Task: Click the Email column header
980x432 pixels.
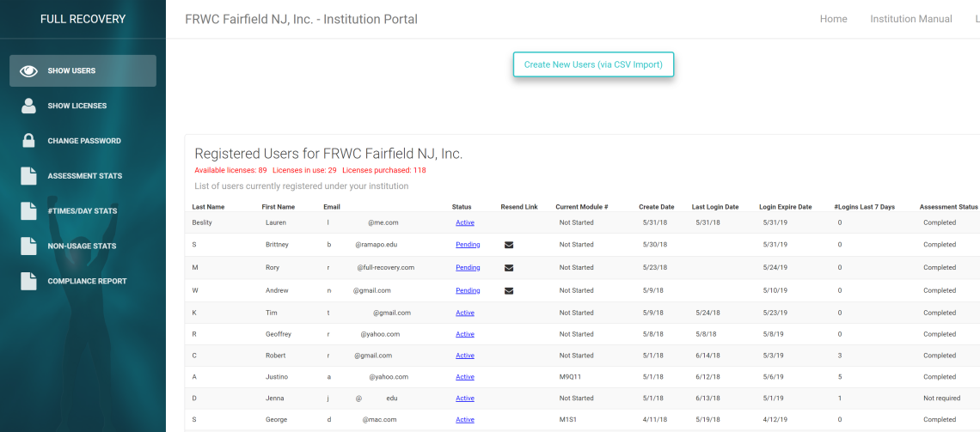Action: pos(332,207)
